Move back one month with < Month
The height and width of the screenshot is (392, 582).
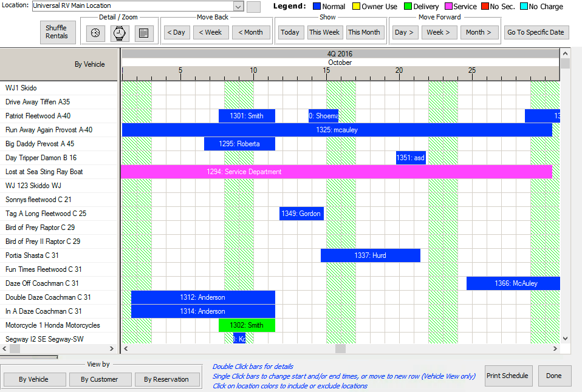click(251, 32)
